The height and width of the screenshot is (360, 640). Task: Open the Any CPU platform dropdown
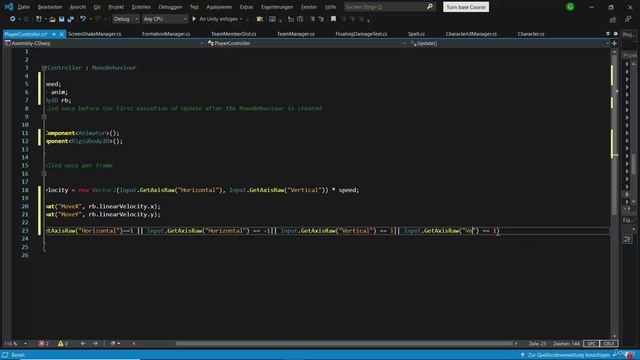[165, 19]
